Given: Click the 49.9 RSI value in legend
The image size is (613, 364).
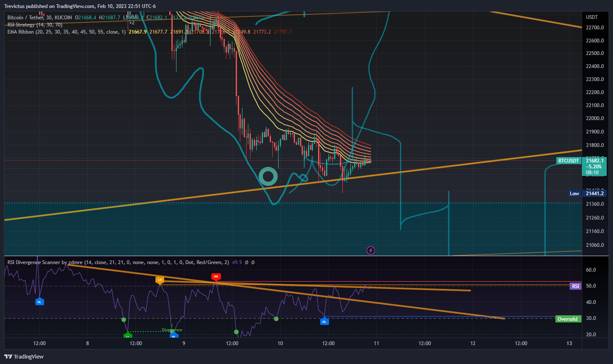Looking at the screenshot, I should (237, 262).
